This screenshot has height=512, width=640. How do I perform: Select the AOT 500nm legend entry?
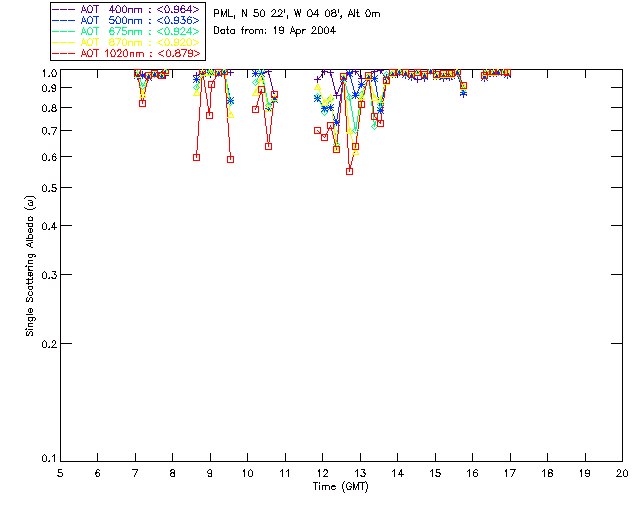pos(127,20)
